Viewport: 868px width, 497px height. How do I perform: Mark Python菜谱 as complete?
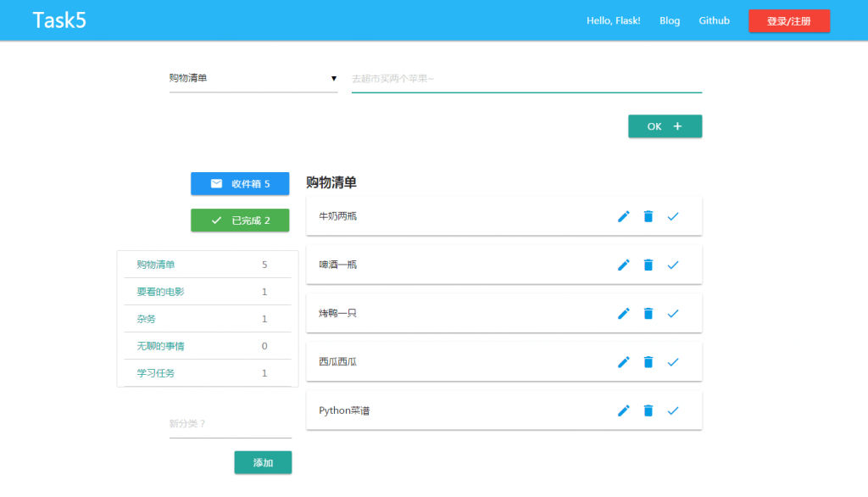(674, 410)
